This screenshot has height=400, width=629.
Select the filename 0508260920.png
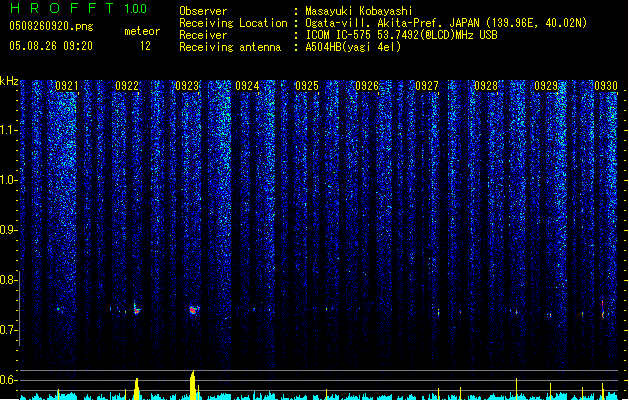pos(51,26)
